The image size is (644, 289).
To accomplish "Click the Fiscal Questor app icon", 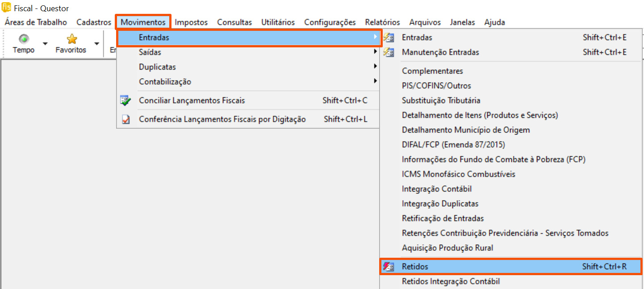I will tap(6, 8).
